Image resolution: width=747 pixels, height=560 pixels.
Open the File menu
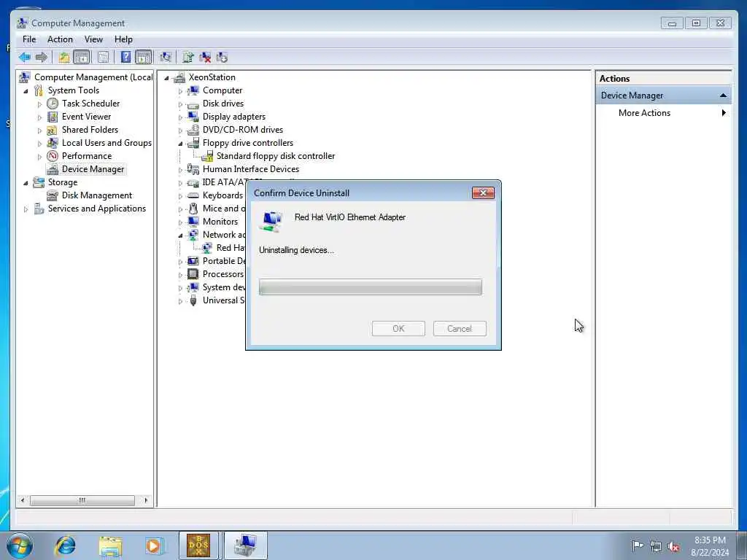click(x=29, y=39)
